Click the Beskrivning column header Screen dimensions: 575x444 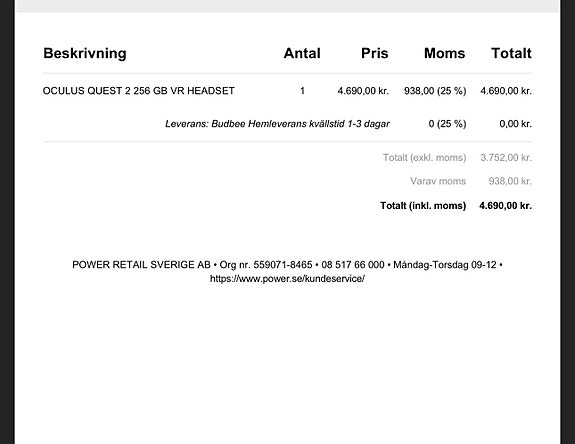(x=85, y=53)
